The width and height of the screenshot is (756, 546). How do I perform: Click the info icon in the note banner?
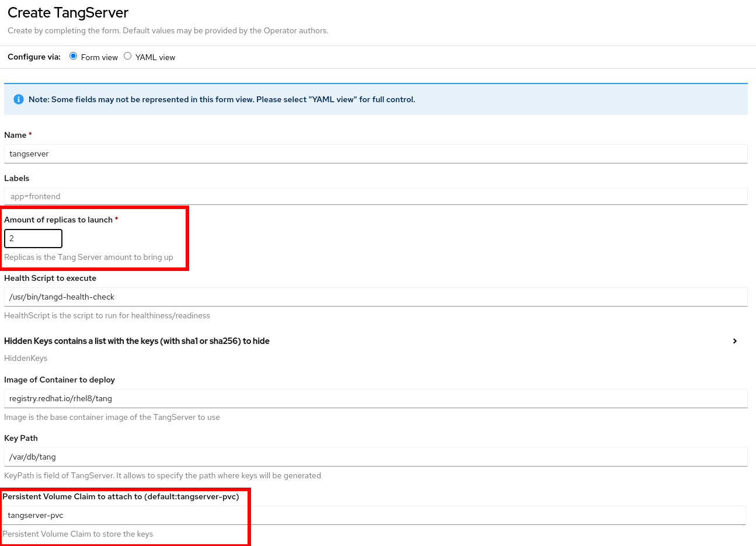pos(18,99)
